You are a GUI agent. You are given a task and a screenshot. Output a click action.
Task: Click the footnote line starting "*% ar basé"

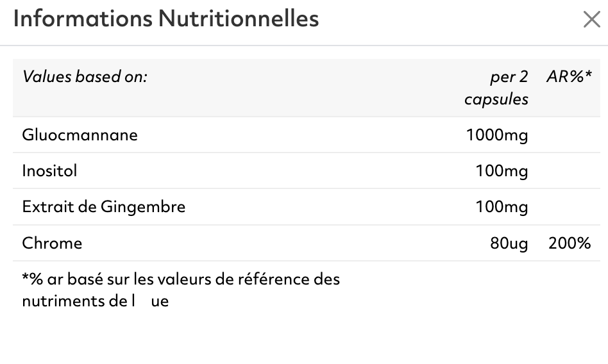pos(181,279)
